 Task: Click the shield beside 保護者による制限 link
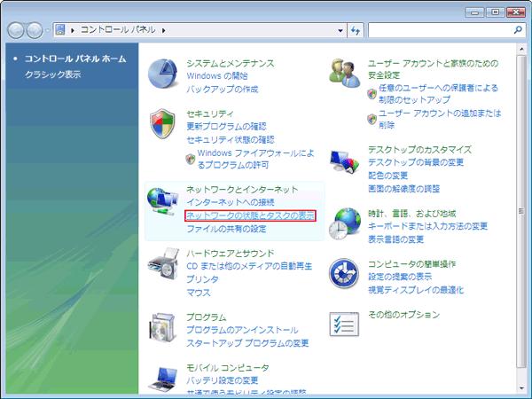[372, 94]
